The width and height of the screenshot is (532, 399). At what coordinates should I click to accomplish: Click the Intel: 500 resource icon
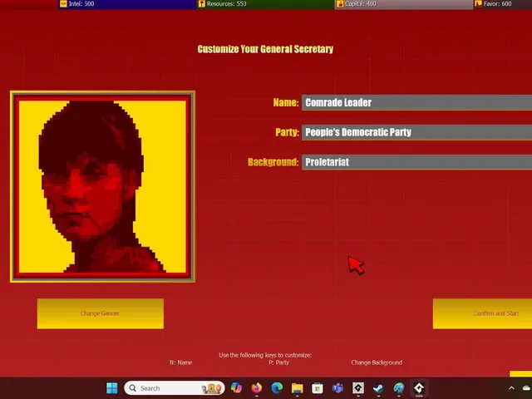(x=63, y=3)
